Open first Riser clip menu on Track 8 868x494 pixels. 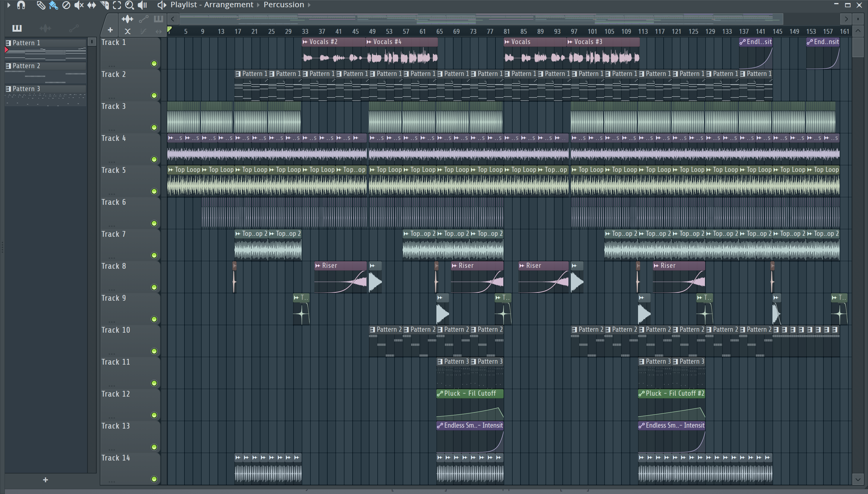318,266
